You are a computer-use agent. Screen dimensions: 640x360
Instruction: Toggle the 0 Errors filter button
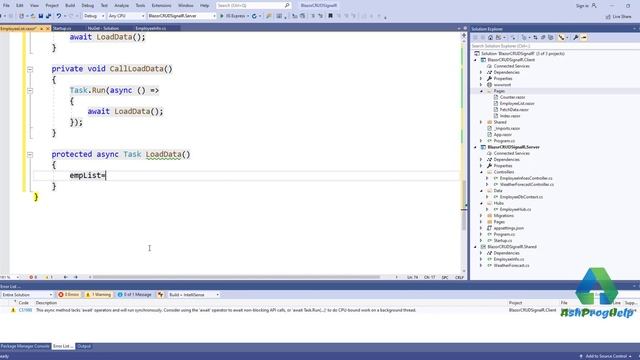69,294
